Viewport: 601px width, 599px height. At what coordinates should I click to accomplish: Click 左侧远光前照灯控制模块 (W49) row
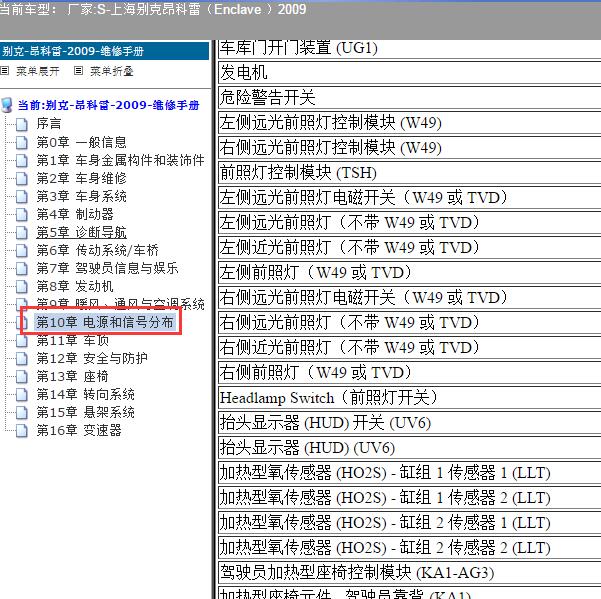click(409, 123)
